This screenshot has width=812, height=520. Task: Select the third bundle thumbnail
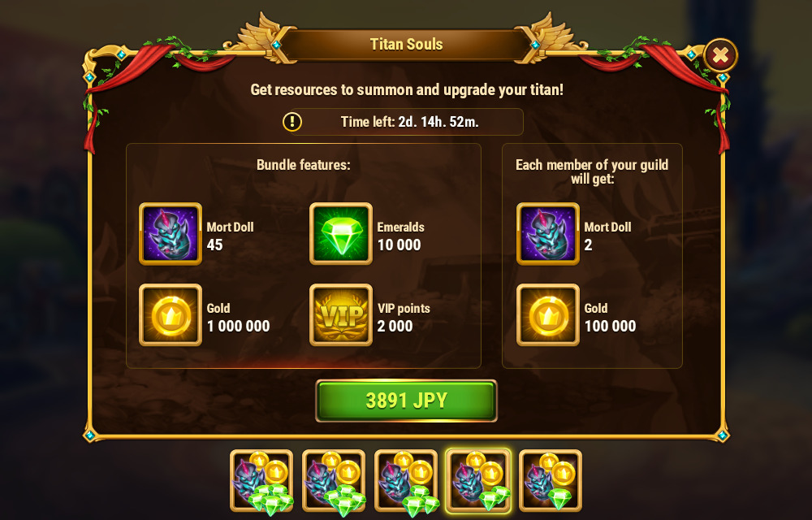pos(406,481)
